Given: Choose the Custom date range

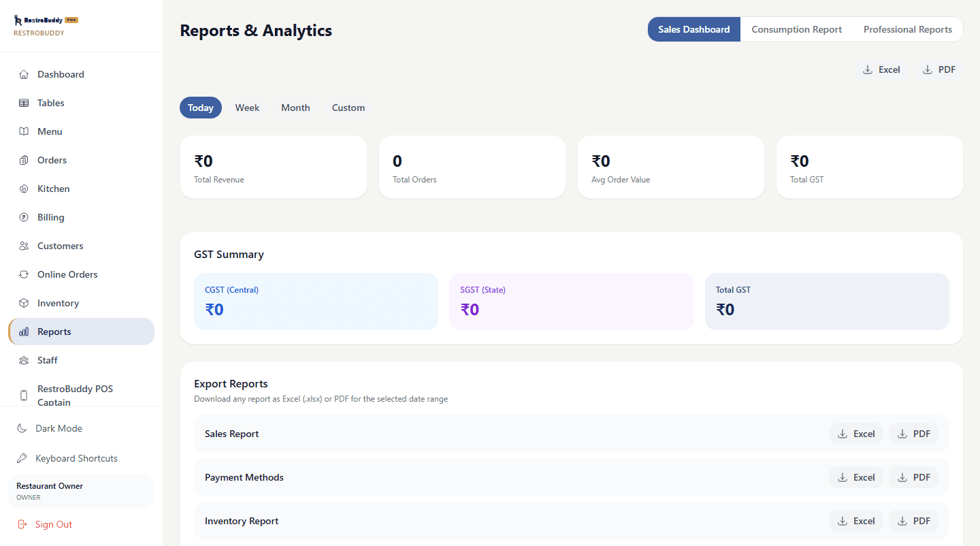Looking at the screenshot, I should coord(348,108).
